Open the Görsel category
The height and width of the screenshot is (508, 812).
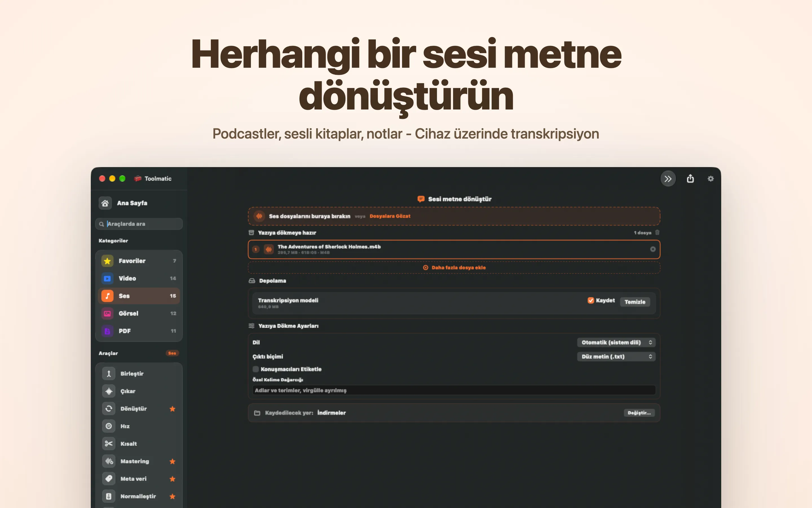(139, 313)
